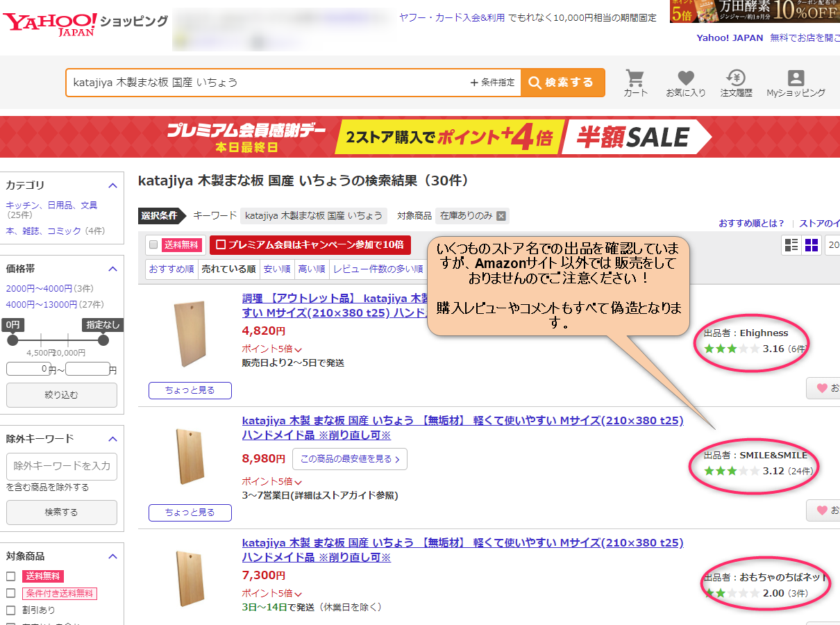Sort results by おすすめ順

[x=171, y=269]
